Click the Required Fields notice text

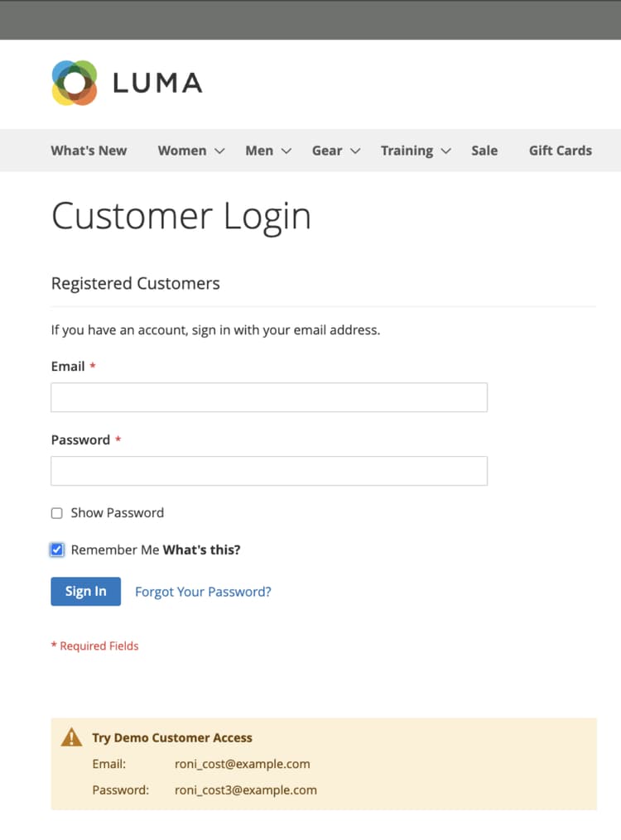point(94,646)
